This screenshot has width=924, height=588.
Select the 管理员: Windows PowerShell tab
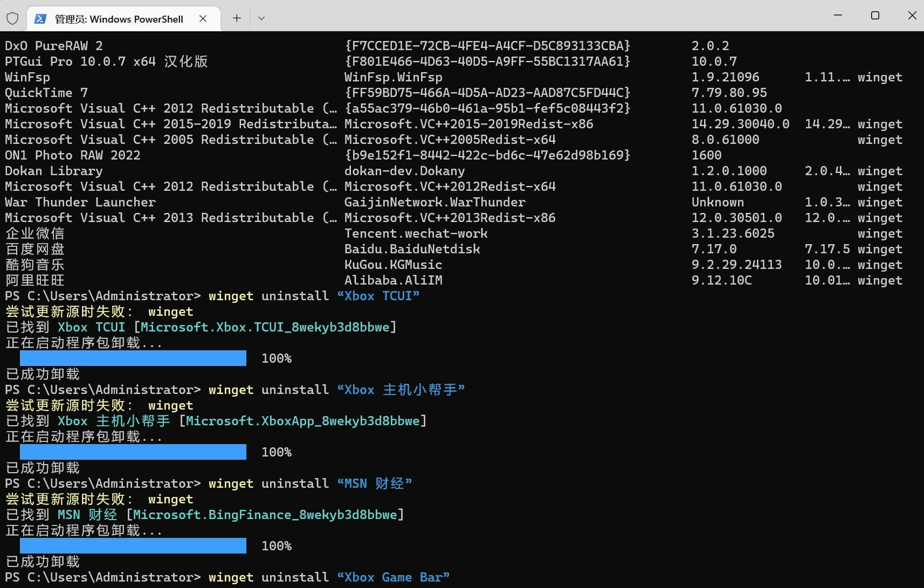[123, 19]
